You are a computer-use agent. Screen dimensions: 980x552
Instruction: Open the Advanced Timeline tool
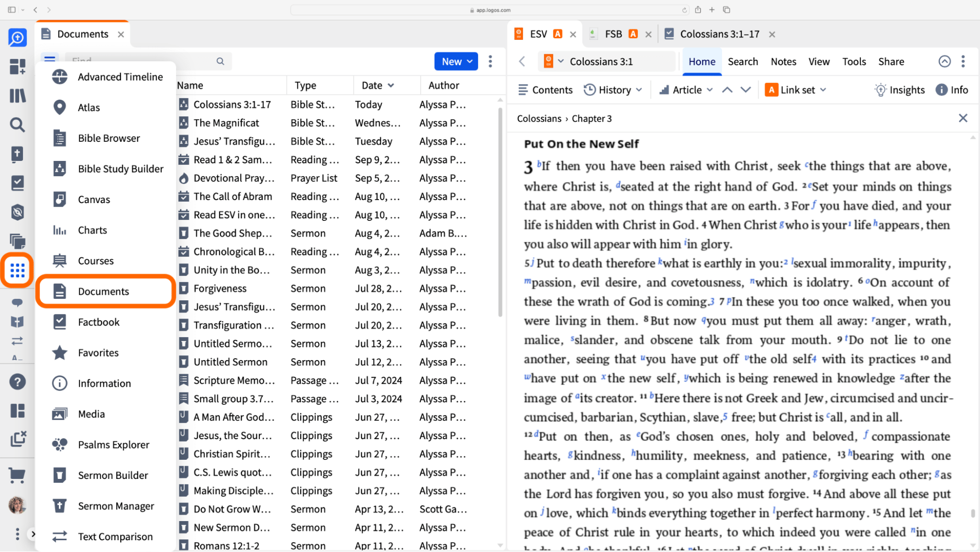click(107, 77)
